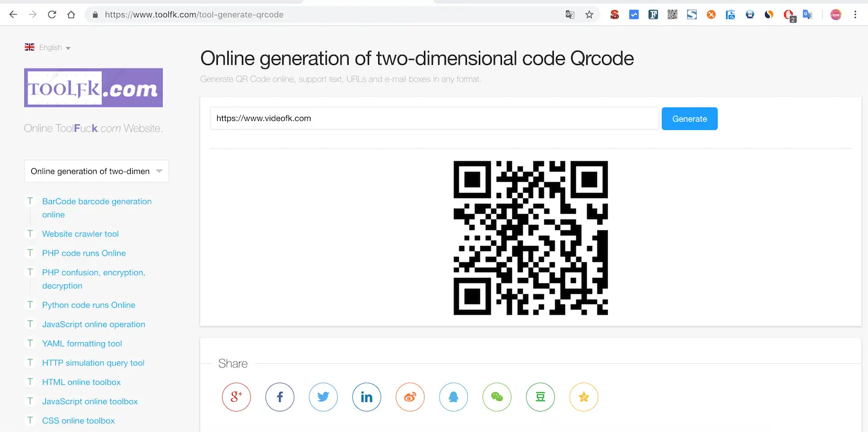Open BarCode barcode generation online
The width and height of the screenshot is (868, 432).
pos(97,201)
